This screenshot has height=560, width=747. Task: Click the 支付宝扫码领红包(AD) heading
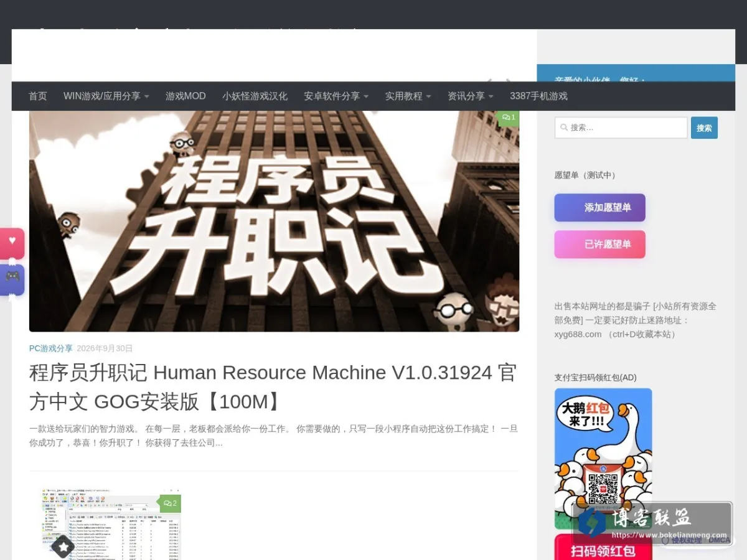(596, 377)
